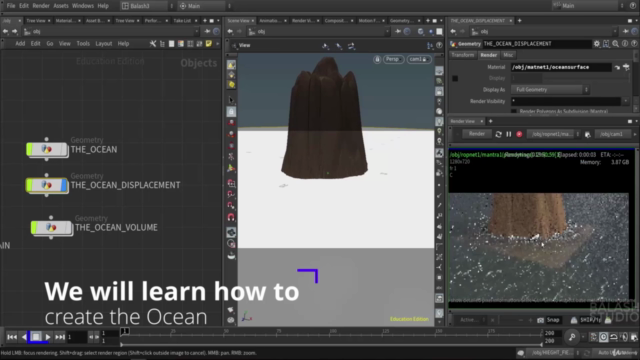Open the network editor Layout menu

104,43
